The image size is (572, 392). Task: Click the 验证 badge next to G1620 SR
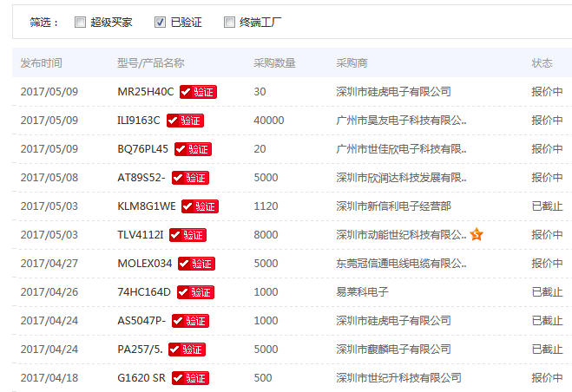click(x=190, y=378)
